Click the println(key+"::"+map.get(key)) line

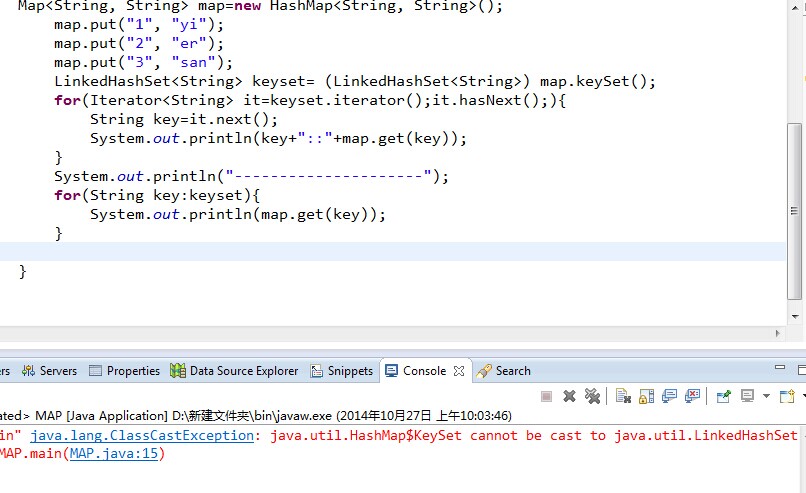pyautogui.click(x=278, y=138)
